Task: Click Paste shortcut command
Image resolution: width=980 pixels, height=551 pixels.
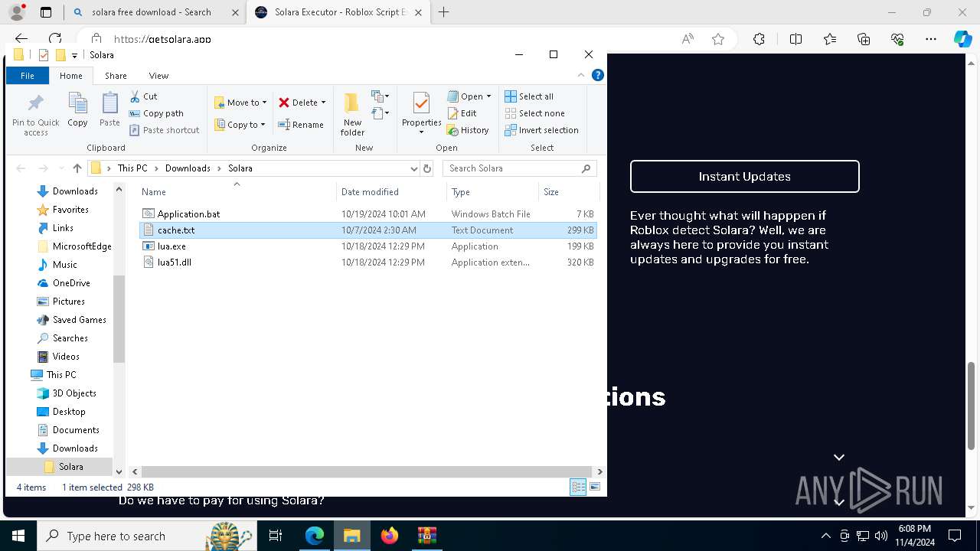Action: click(164, 130)
